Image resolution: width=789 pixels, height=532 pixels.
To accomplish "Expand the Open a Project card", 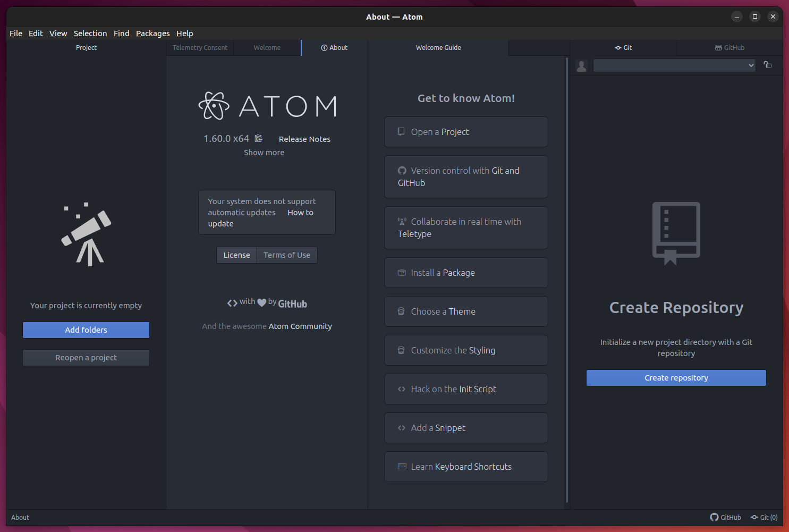I will [x=466, y=132].
